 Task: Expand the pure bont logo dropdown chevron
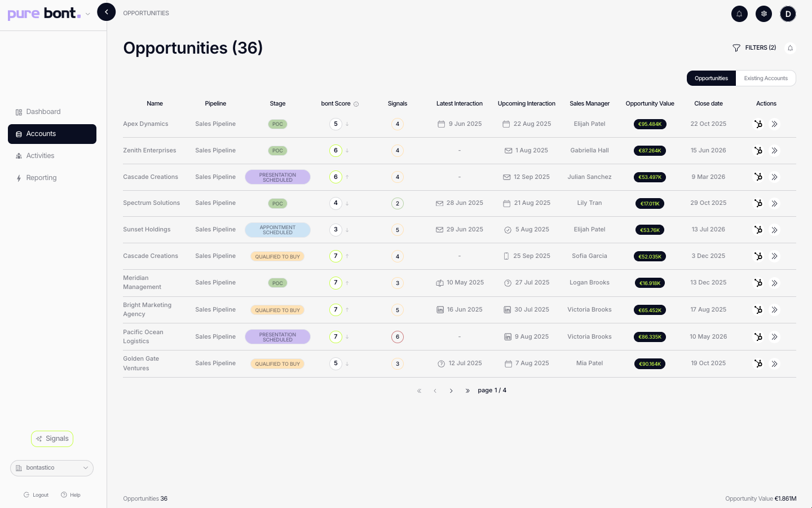click(88, 14)
